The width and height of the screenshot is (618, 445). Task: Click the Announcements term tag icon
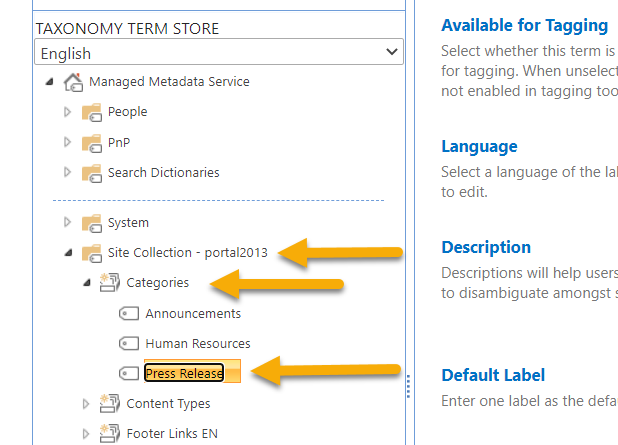(129, 314)
